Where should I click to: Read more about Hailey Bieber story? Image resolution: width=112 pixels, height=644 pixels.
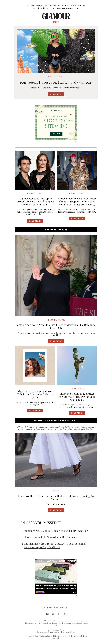77,218
